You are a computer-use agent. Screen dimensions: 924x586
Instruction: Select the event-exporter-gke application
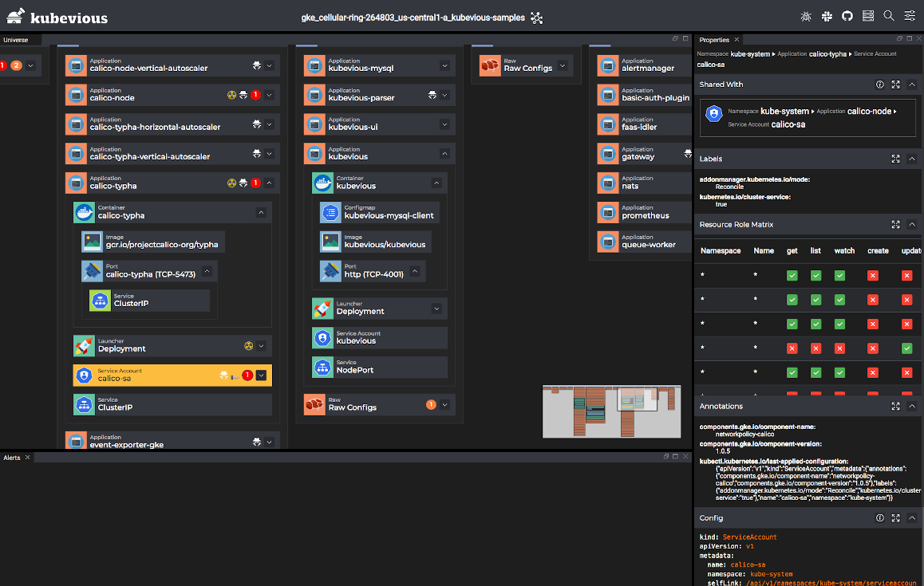tap(172, 441)
